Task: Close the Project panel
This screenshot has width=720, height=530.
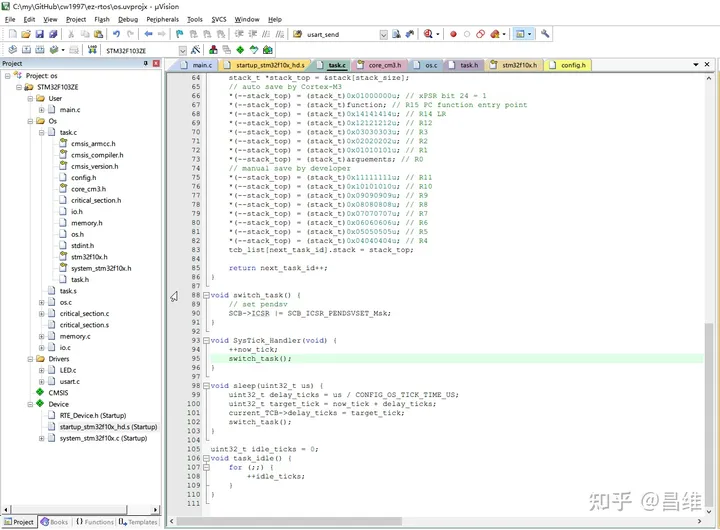Action: pyautogui.click(x=156, y=63)
